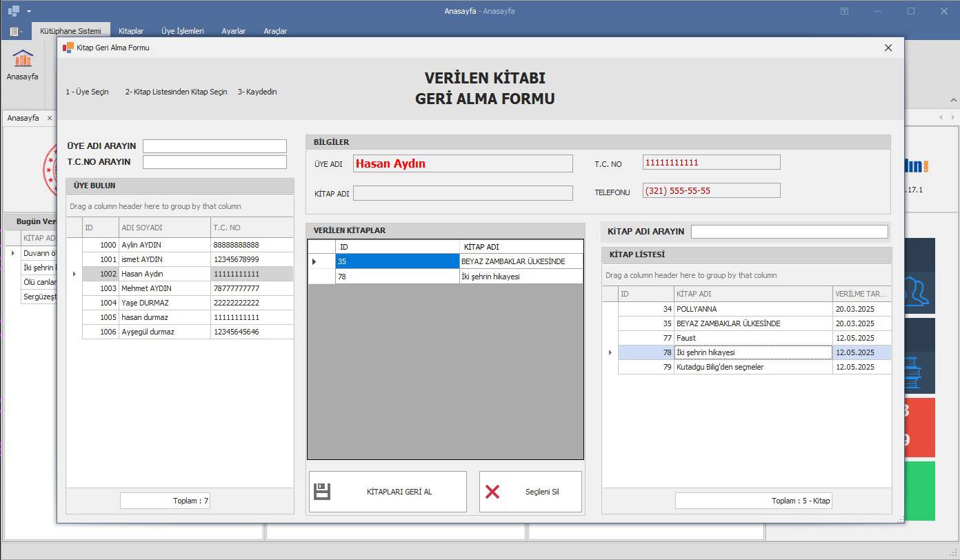
Task: Open the quick access toolbar dropdown arrow
Action: click(x=29, y=12)
